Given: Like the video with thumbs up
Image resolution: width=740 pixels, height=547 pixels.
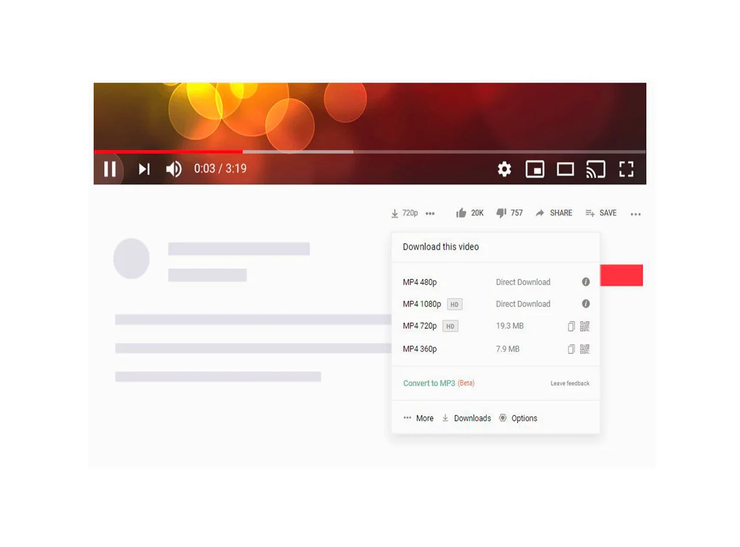Looking at the screenshot, I should [x=470, y=213].
